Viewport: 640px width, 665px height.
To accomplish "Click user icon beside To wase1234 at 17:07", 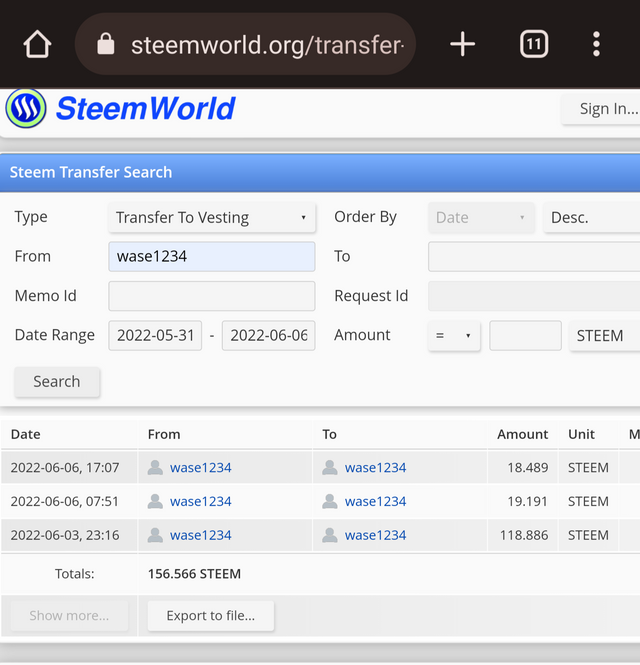I will [330, 467].
